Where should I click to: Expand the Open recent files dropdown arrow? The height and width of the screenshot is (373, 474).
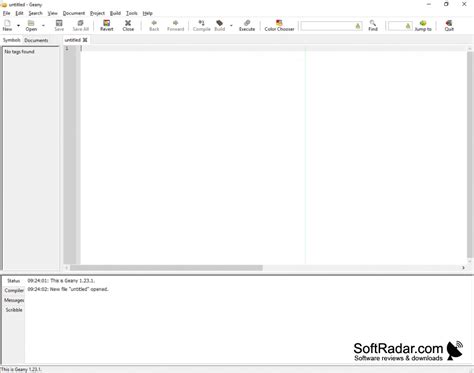(43, 25)
